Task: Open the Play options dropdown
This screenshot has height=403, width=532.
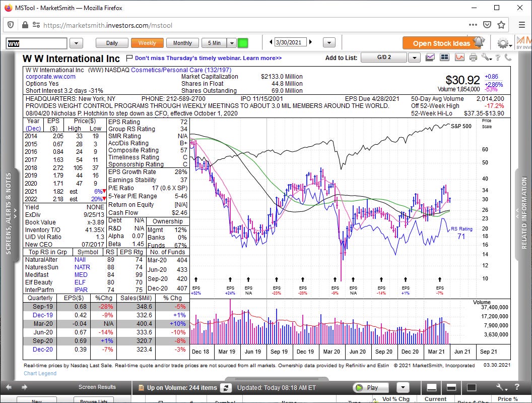Action: [x=403, y=387]
